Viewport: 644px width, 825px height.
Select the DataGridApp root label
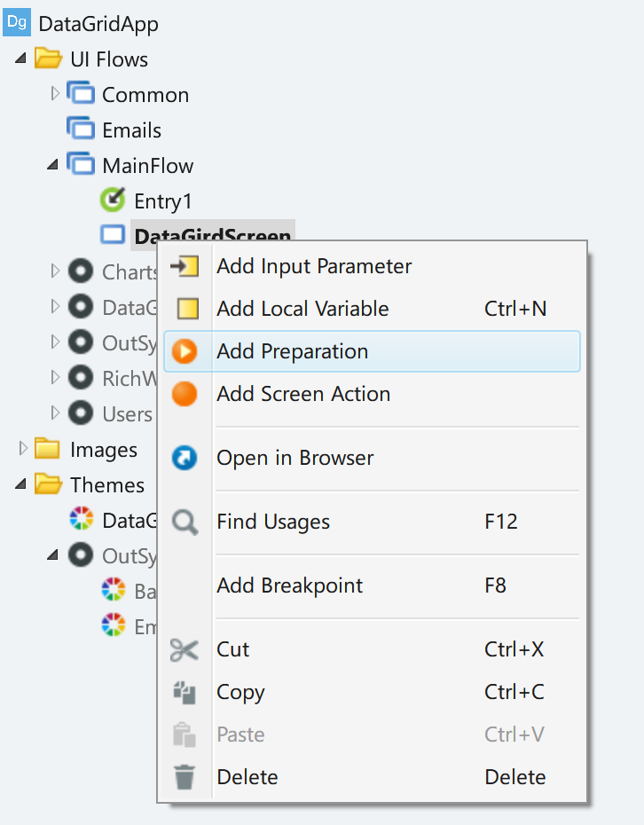click(98, 24)
